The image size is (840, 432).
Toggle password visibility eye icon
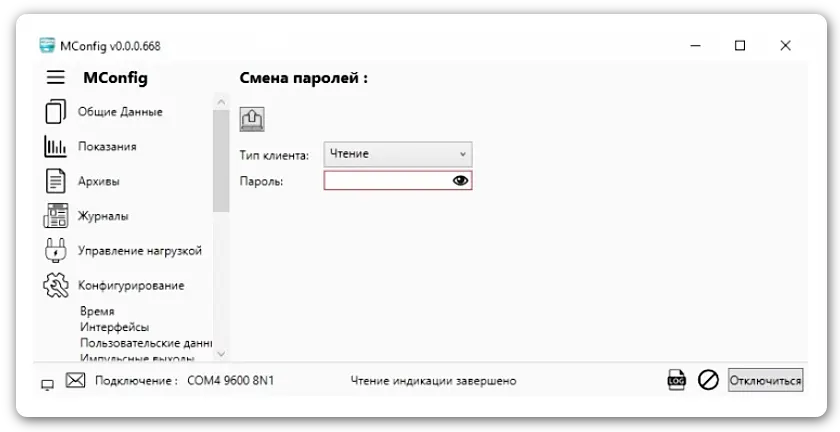click(x=460, y=181)
